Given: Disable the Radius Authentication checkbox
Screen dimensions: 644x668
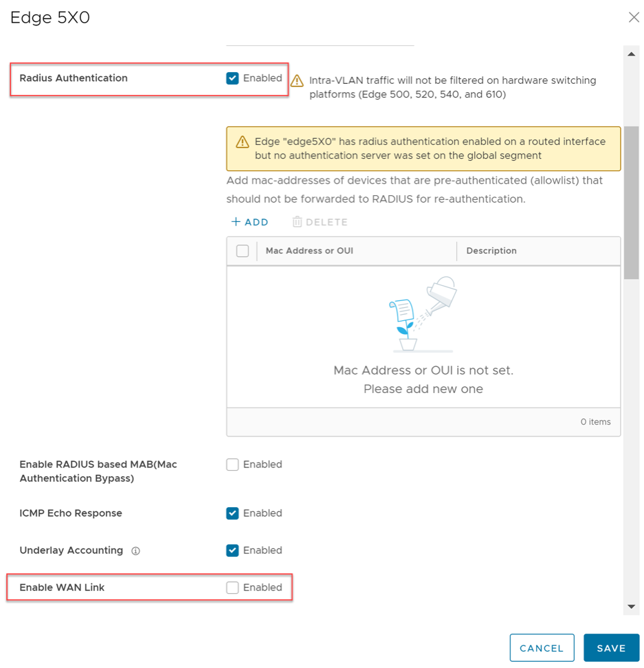Looking at the screenshot, I should tap(232, 78).
